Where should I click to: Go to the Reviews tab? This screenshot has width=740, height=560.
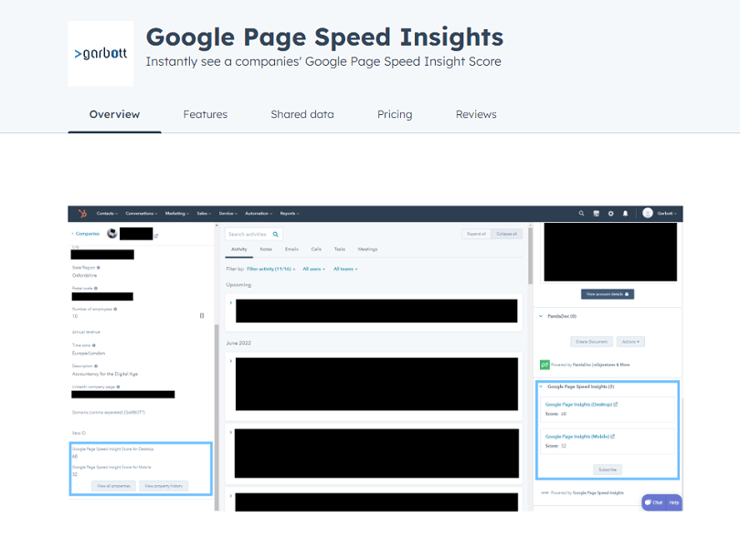476,114
